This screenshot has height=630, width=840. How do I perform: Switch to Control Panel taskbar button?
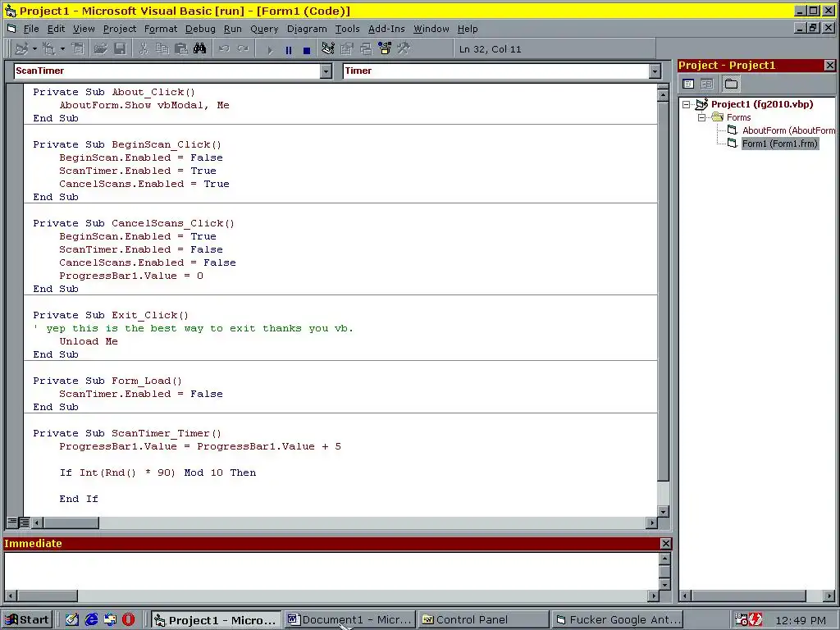pos(484,620)
